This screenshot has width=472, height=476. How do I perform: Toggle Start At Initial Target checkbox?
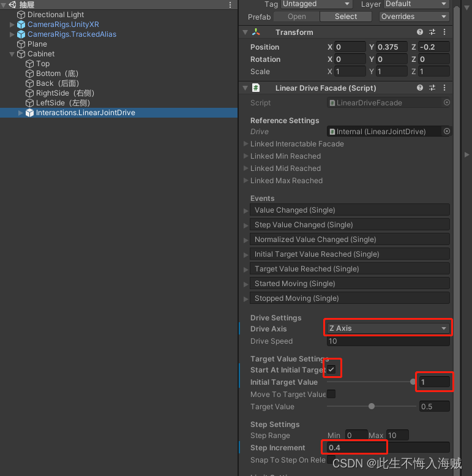331,370
